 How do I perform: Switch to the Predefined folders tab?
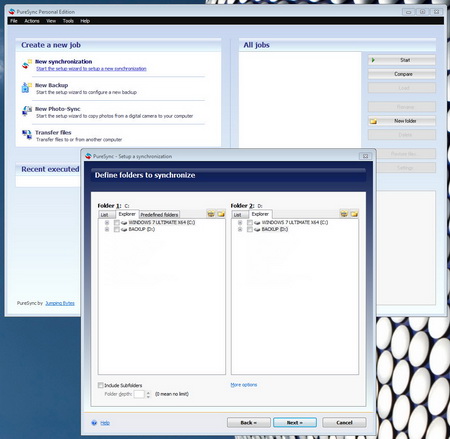tap(159, 215)
